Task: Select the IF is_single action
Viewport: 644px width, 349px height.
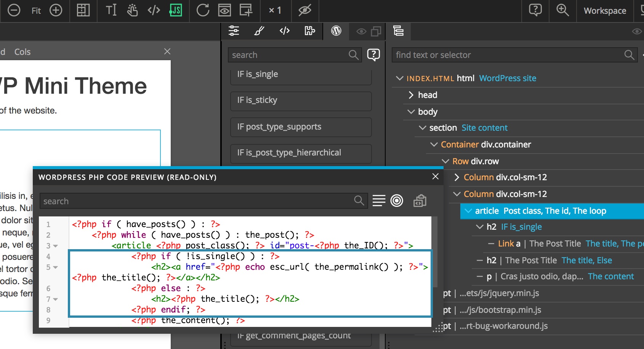Action: coord(301,75)
